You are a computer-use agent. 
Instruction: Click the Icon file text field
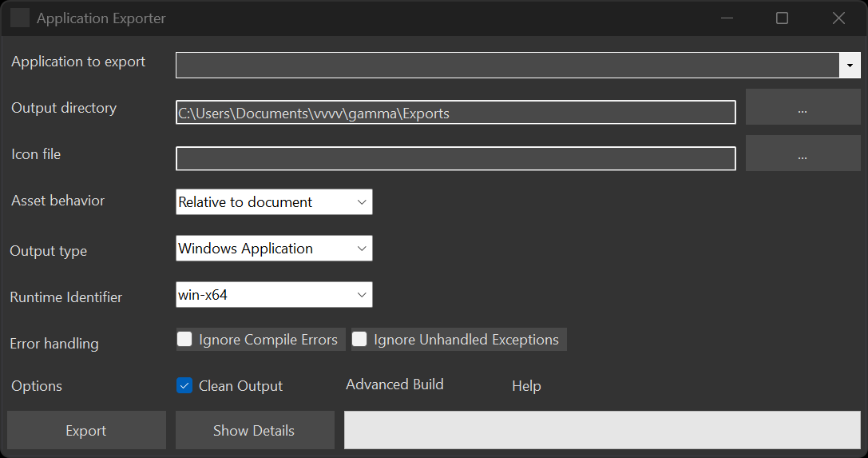click(455, 158)
